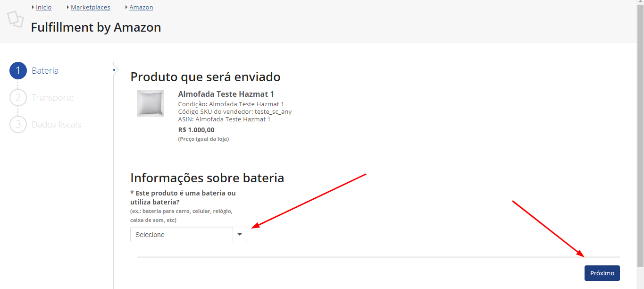This screenshot has height=289, width=644.
Task: Select step 3 Dados fiscais circle
Action: pyautogui.click(x=18, y=125)
